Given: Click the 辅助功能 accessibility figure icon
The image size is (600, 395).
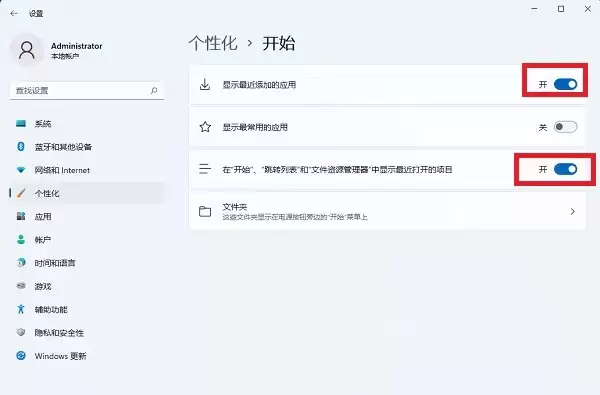Looking at the screenshot, I should tap(21, 309).
